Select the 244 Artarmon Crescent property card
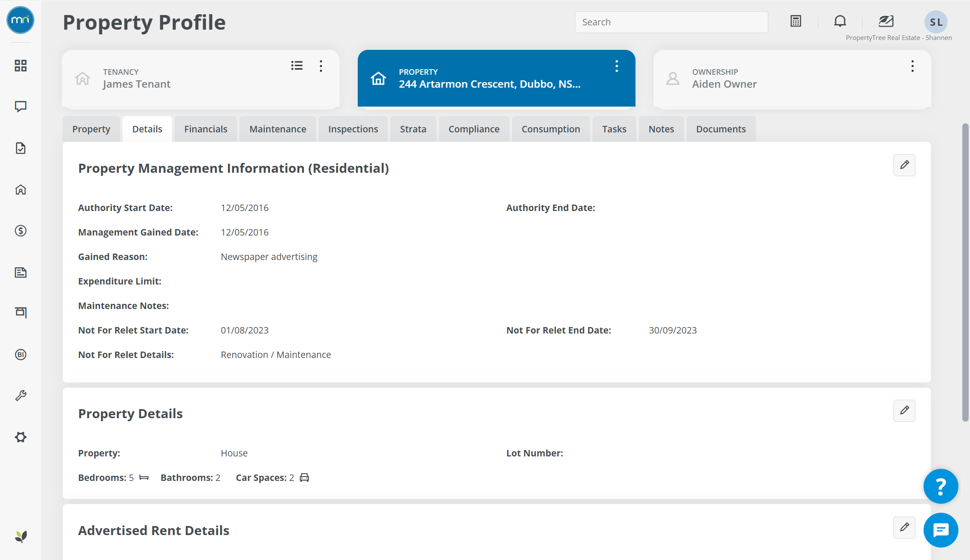 coord(496,79)
